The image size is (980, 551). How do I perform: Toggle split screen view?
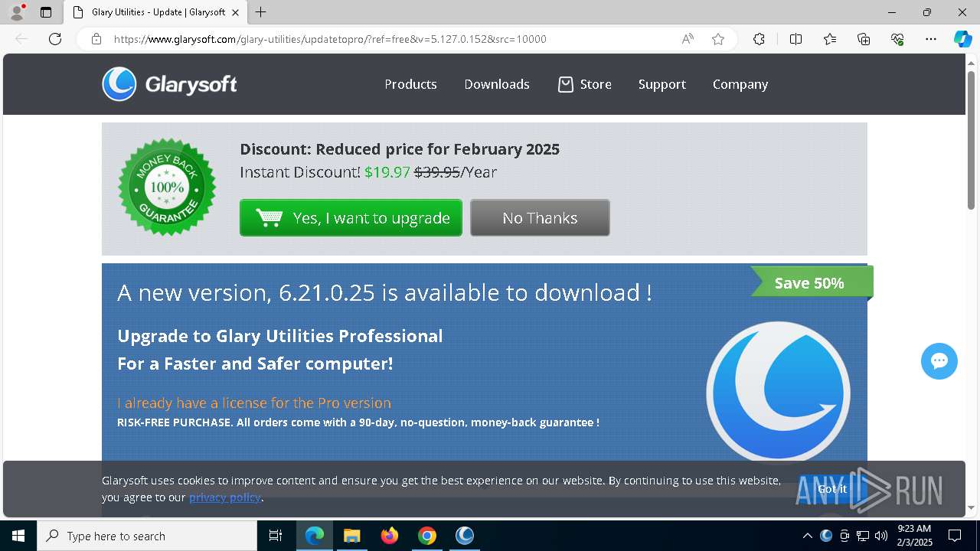[795, 39]
